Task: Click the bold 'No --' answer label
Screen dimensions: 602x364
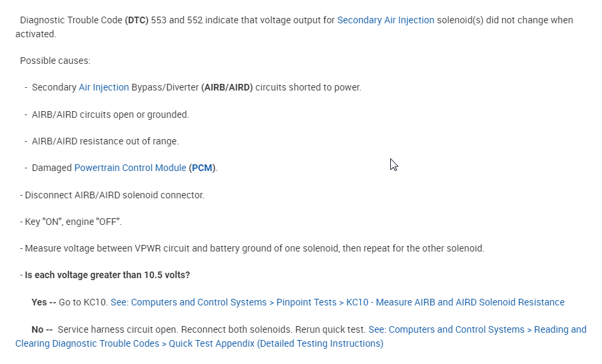Action: click(42, 329)
